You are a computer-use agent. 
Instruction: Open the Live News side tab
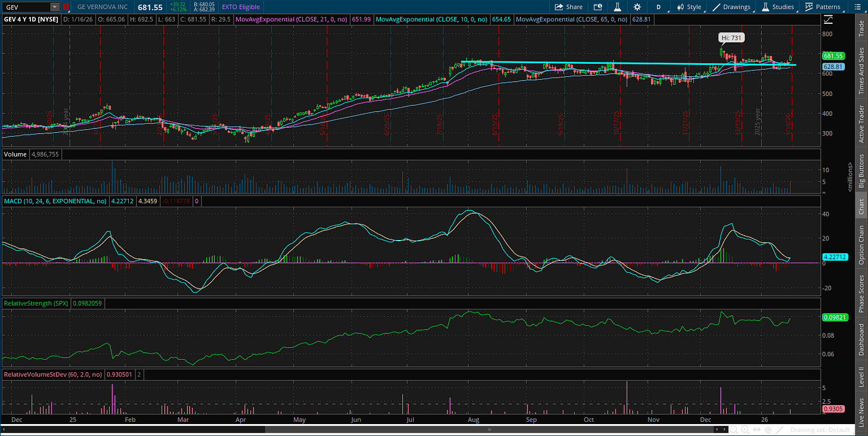pos(861,412)
